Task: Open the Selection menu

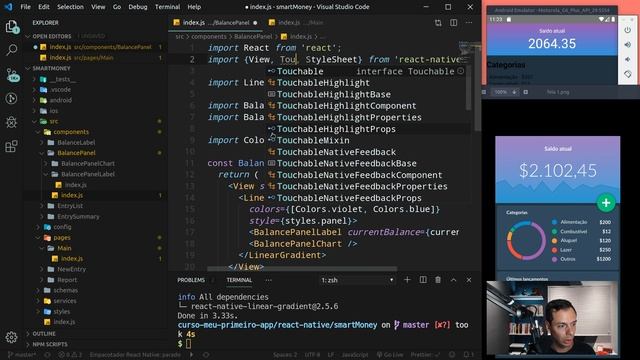Action: [70, 7]
